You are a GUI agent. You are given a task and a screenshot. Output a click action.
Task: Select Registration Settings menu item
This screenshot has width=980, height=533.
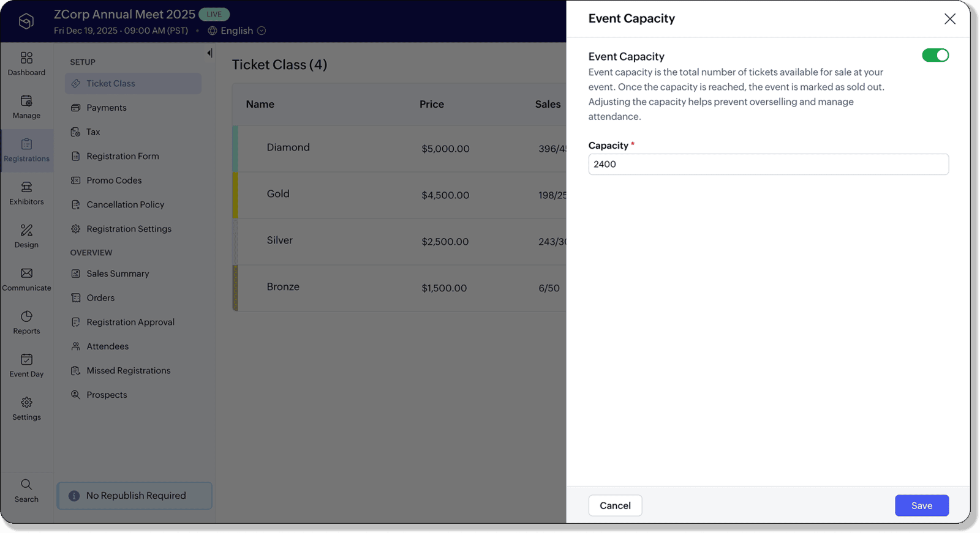129,229
